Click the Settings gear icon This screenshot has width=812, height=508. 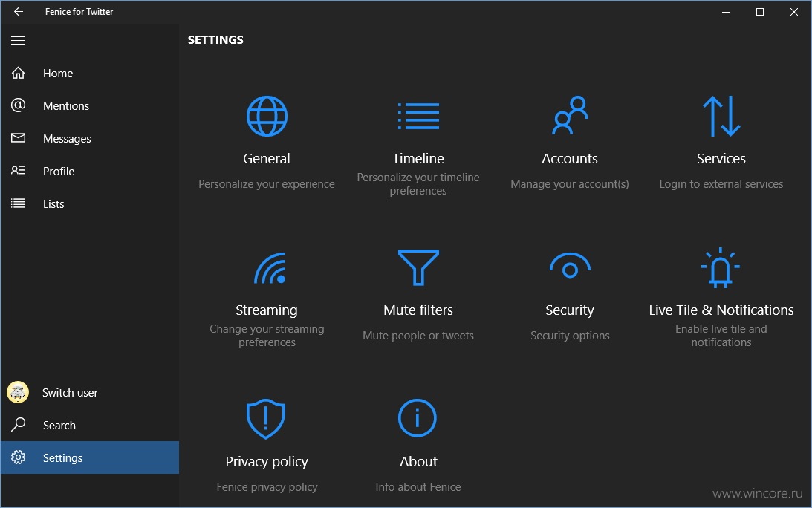coord(18,457)
